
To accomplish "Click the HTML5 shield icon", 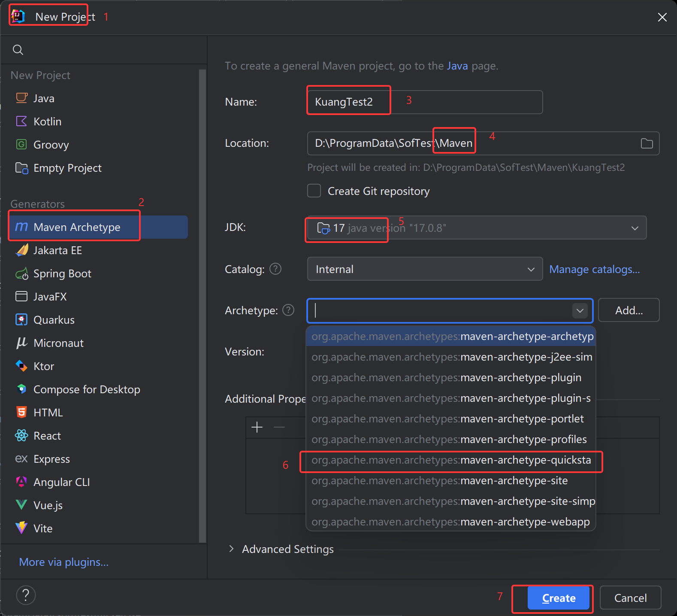I will (x=21, y=412).
